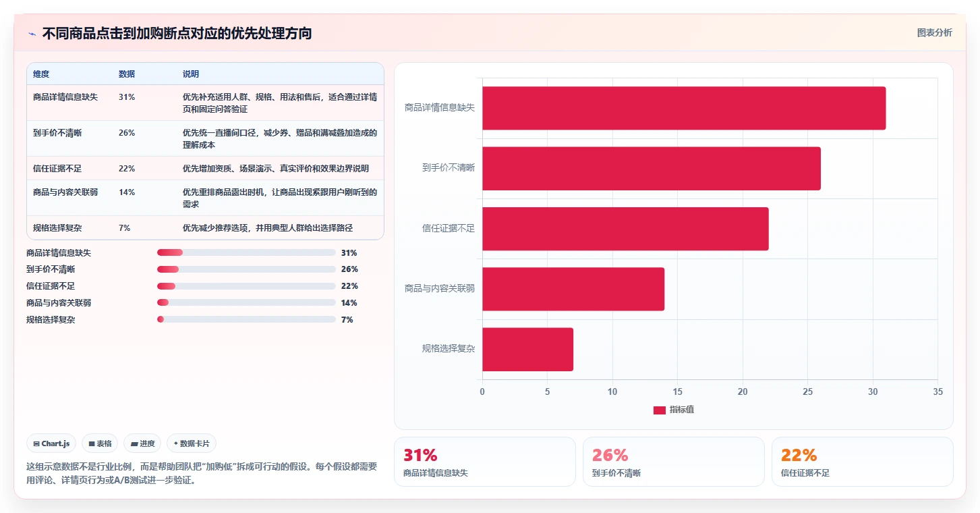The image size is (980, 513).
Task: Click the 到手价不清晰 progress bar
Action: (x=246, y=269)
